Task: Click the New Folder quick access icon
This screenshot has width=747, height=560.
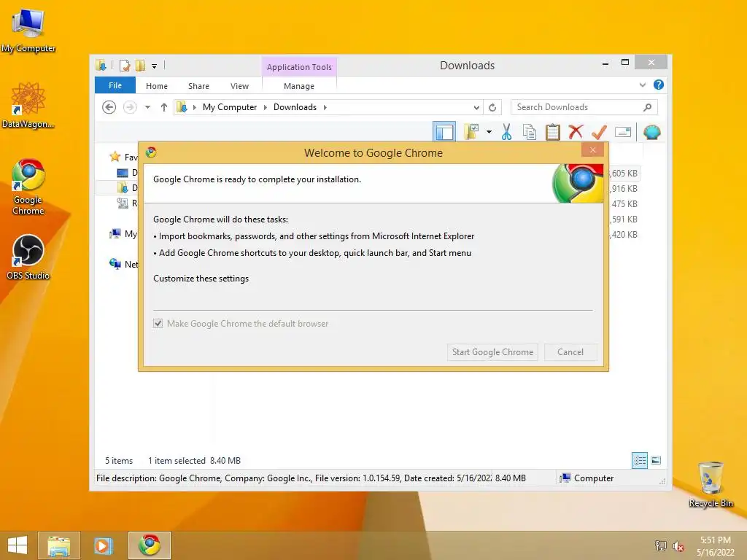Action: point(140,66)
